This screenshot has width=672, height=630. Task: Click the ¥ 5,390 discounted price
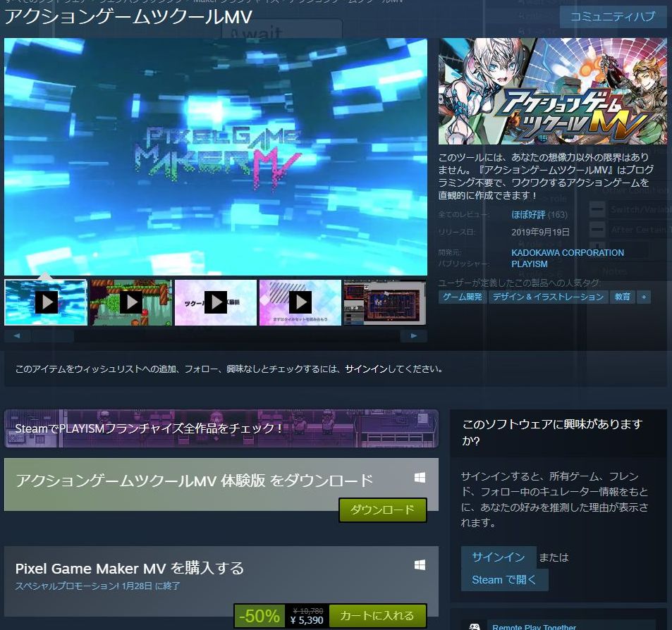pos(307,620)
